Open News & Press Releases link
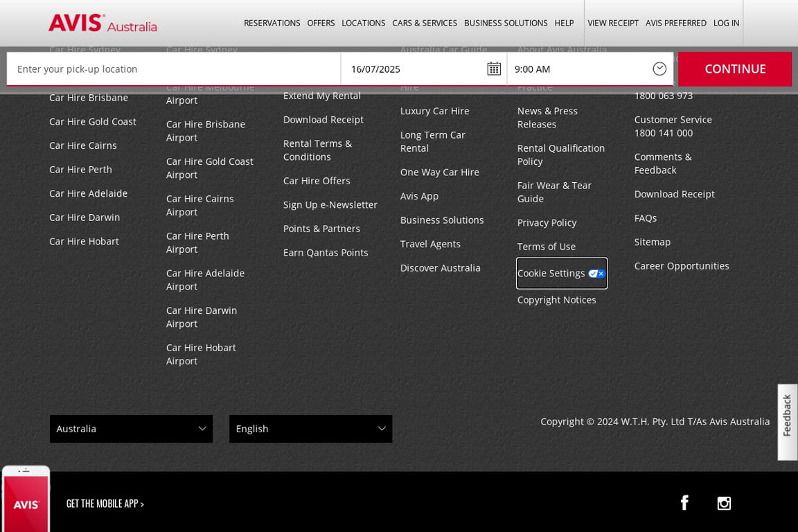Image resolution: width=798 pixels, height=532 pixels. [x=547, y=118]
